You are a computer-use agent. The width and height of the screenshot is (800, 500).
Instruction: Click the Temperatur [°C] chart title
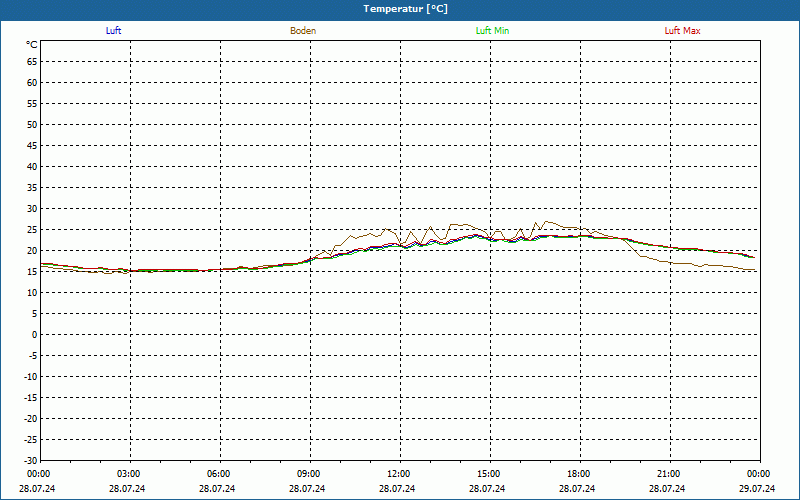point(406,9)
